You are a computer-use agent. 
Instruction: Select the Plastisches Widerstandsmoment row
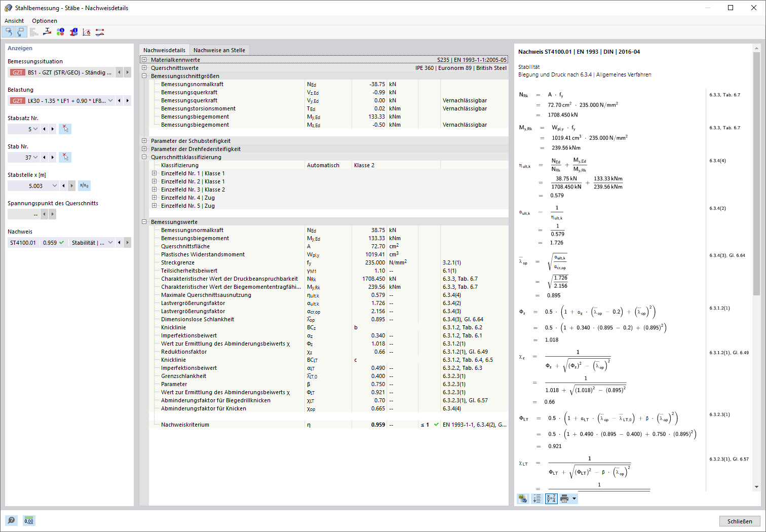[329, 254]
